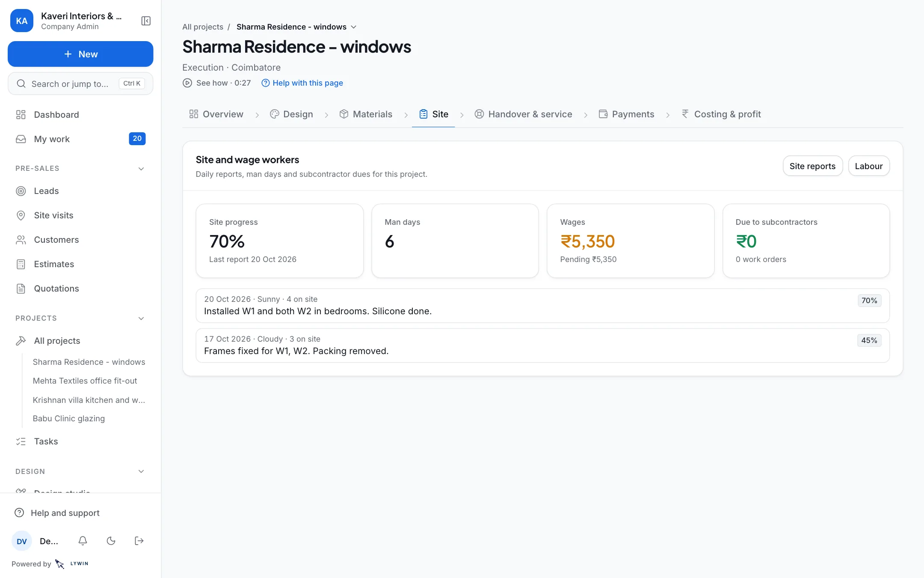Open Estimates page

tap(80, 264)
